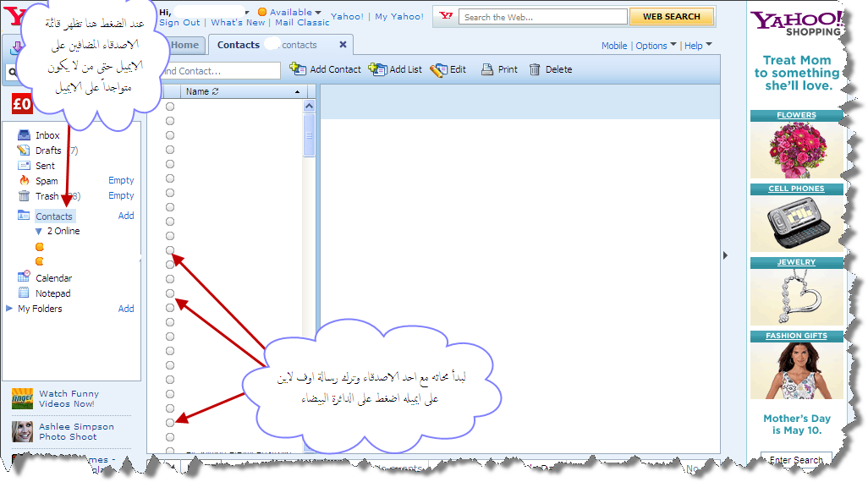This screenshot has height=482, width=868.
Task: Select the third contact radio circle
Action: pyautogui.click(x=170, y=135)
